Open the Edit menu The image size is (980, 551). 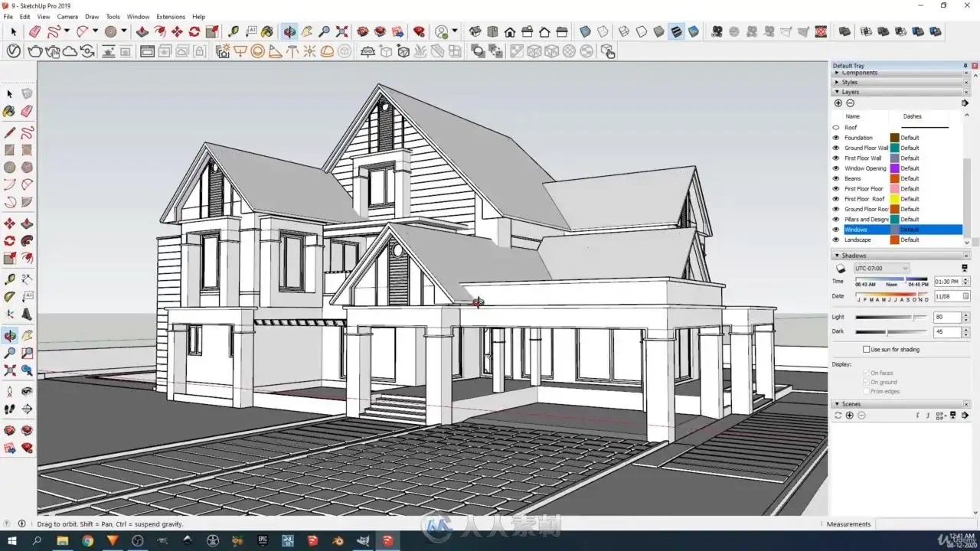tap(25, 16)
